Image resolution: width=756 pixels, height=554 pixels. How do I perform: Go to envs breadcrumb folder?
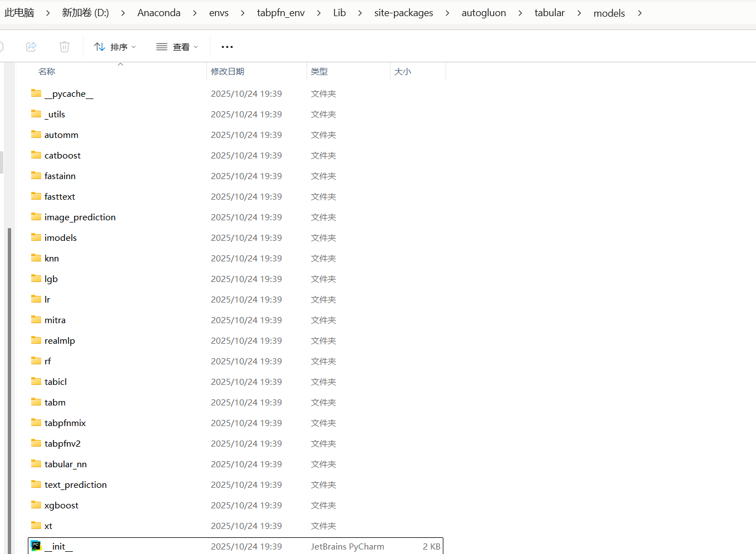219,13
